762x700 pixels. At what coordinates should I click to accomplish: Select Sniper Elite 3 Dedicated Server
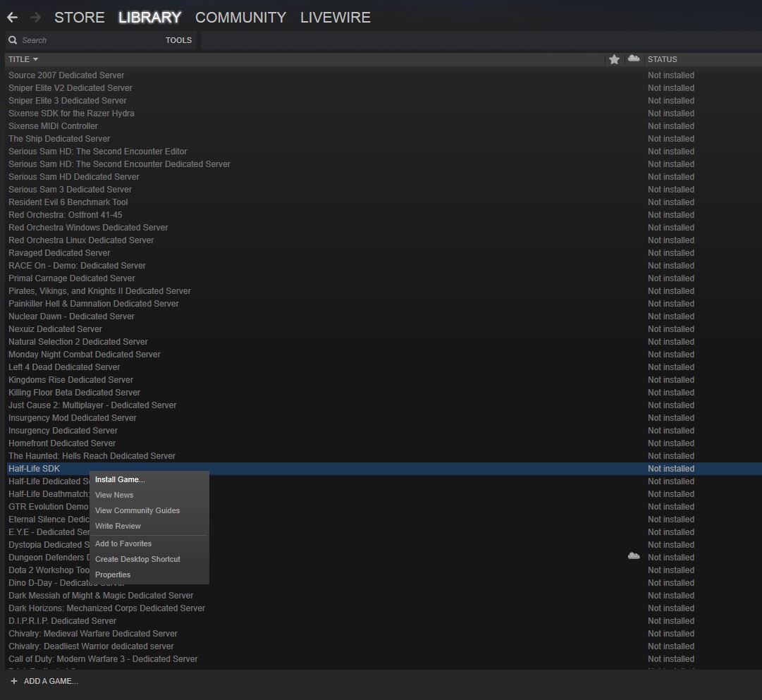coord(383,101)
